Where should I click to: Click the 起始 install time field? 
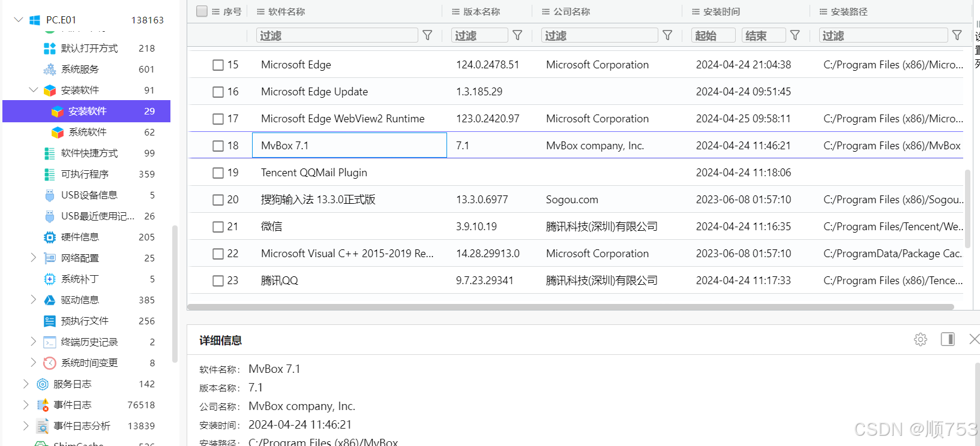pyautogui.click(x=714, y=35)
